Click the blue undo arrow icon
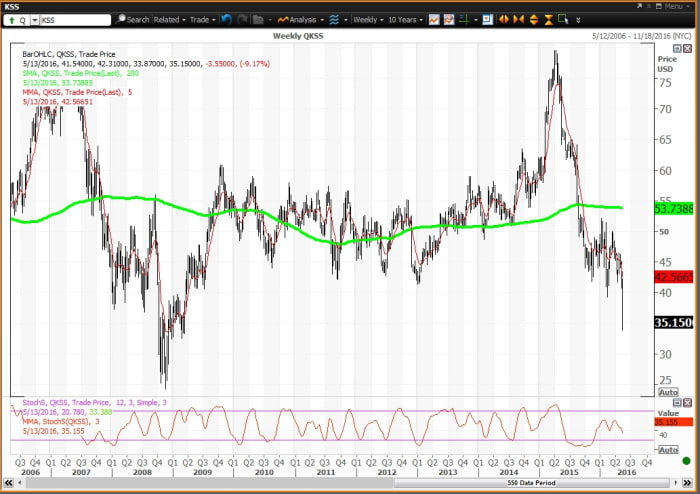 225,19
